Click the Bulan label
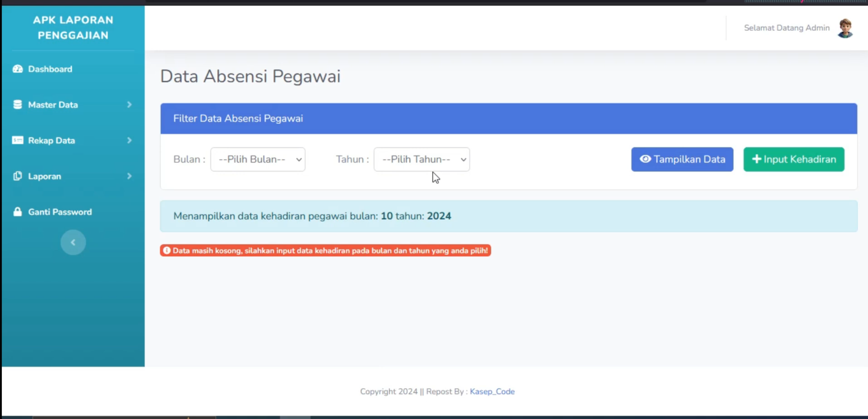 189,159
